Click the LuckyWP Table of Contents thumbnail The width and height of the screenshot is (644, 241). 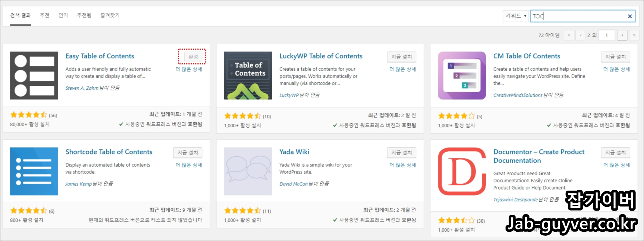coord(248,75)
